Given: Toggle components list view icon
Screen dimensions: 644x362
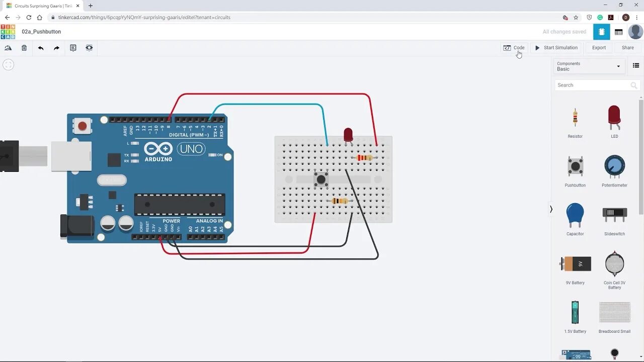Looking at the screenshot, I should [636, 66].
